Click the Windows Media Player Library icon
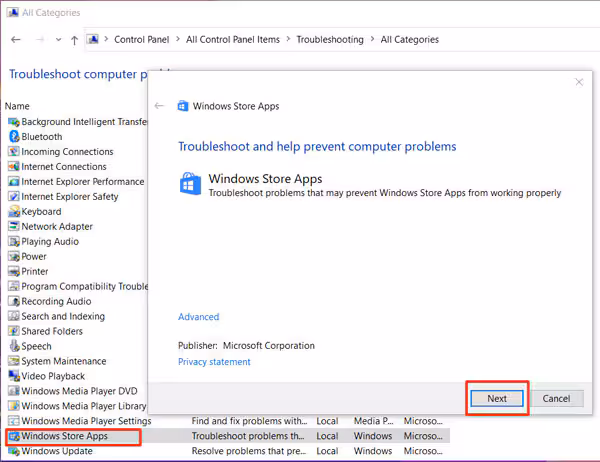The height and width of the screenshot is (462, 600). [14, 406]
